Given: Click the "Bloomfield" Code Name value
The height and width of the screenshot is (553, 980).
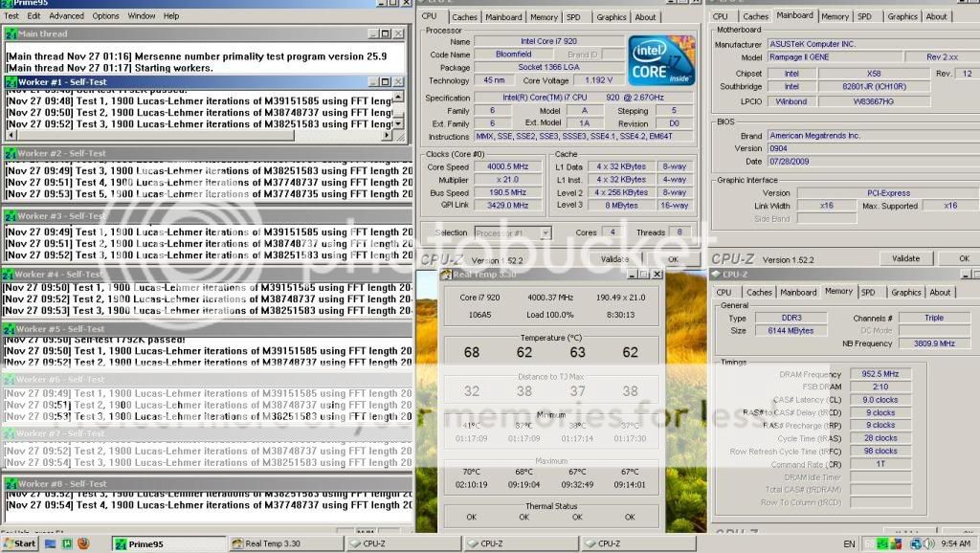Looking at the screenshot, I should tap(513, 55).
